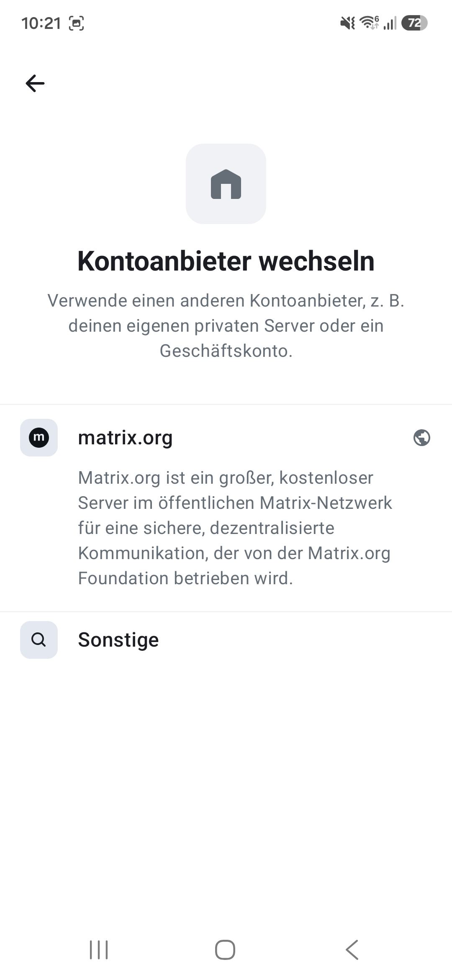Screen dimensions: 452x980
Task: Tap the Android home navigation button
Action: 225,949
